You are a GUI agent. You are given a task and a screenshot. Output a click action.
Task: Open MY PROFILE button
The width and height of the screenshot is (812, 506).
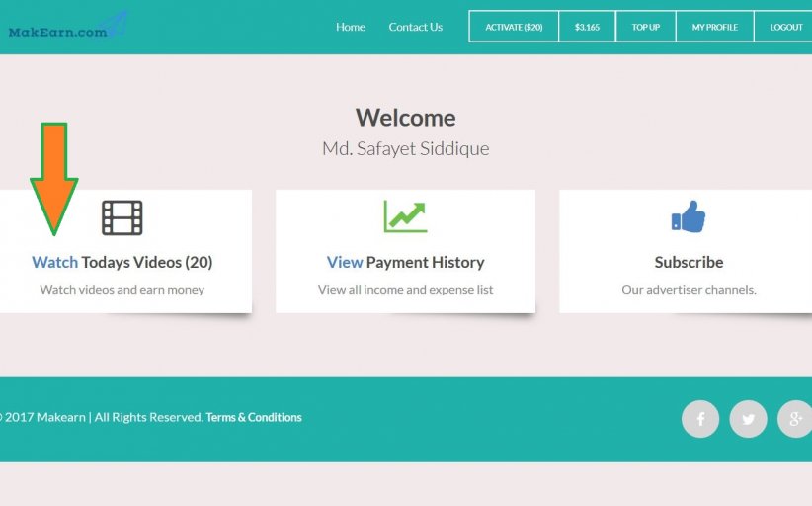(715, 27)
